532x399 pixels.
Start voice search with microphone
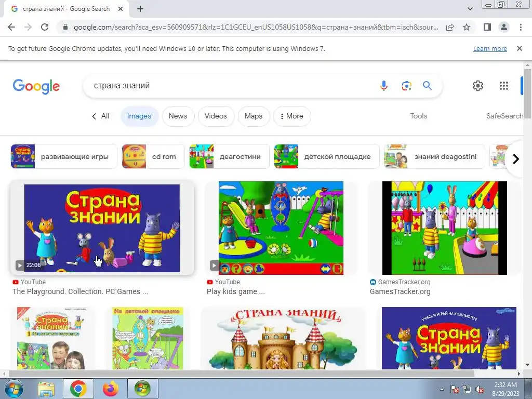click(384, 86)
